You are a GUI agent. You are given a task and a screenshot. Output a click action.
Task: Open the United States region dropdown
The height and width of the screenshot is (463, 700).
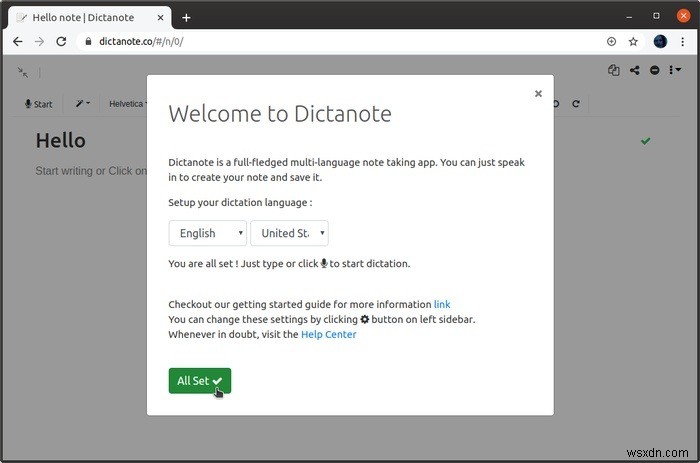(289, 233)
